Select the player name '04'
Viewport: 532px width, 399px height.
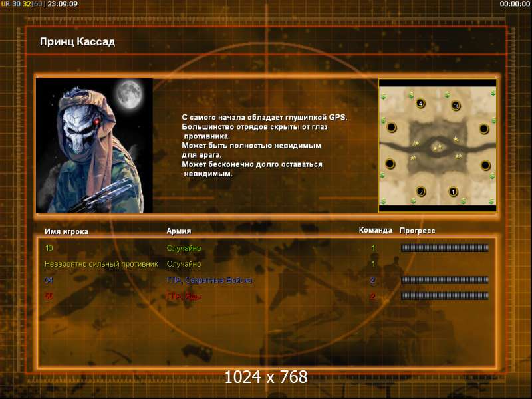point(49,280)
